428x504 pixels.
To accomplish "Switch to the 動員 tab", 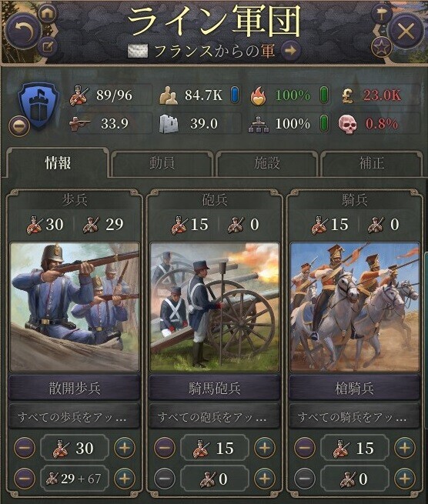I will 162,163.
